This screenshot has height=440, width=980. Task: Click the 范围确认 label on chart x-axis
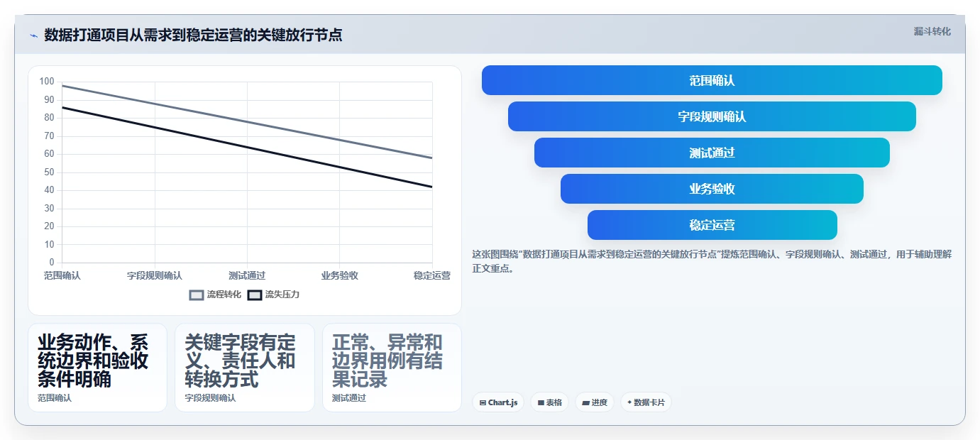pos(62,275)
